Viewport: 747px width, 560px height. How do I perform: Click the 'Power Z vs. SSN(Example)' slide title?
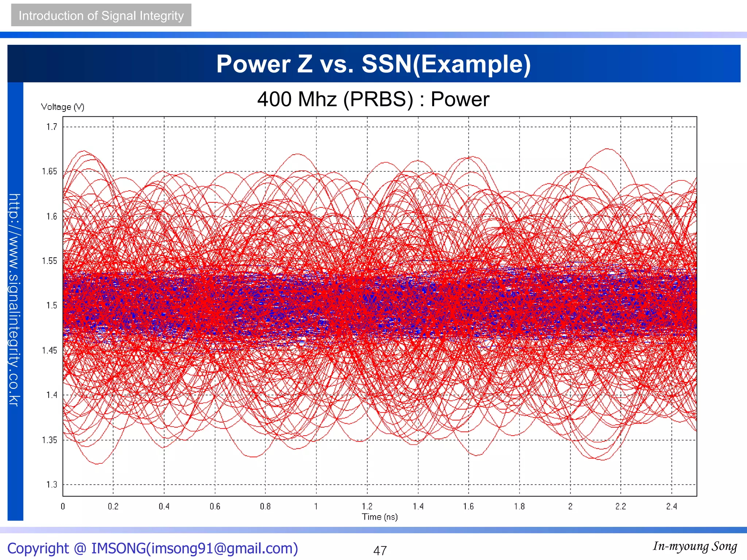point(373,64)
